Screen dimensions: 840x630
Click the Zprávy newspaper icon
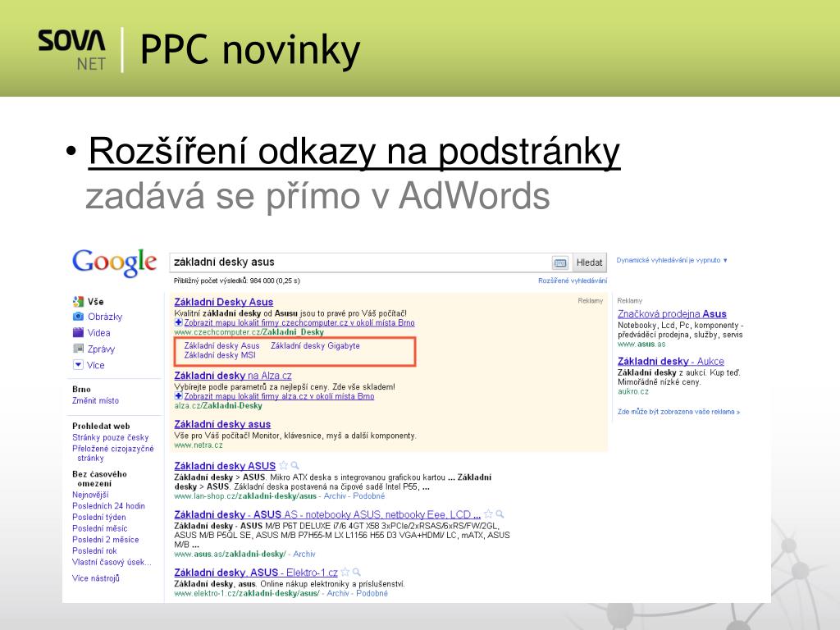(78, 349)
